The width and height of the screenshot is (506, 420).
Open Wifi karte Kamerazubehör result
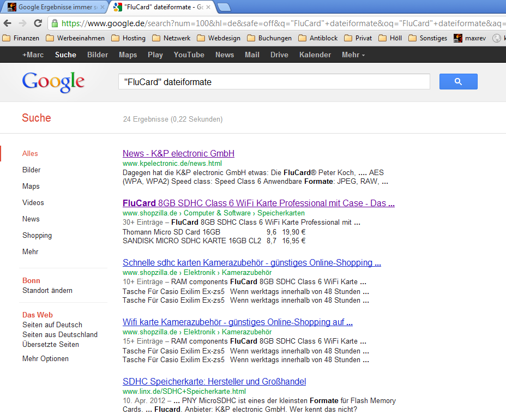point(238,322)
